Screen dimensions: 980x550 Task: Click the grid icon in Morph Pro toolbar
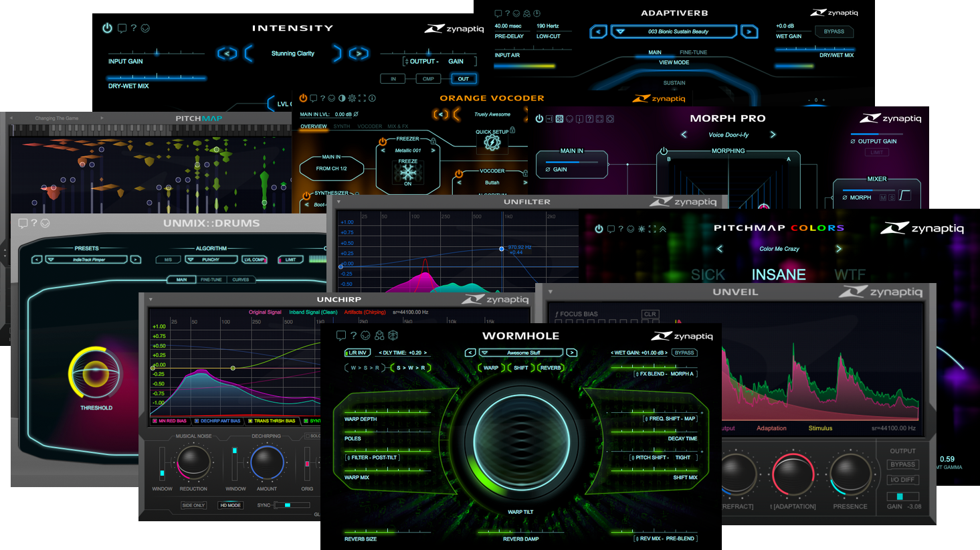click(x=559, y=118)
